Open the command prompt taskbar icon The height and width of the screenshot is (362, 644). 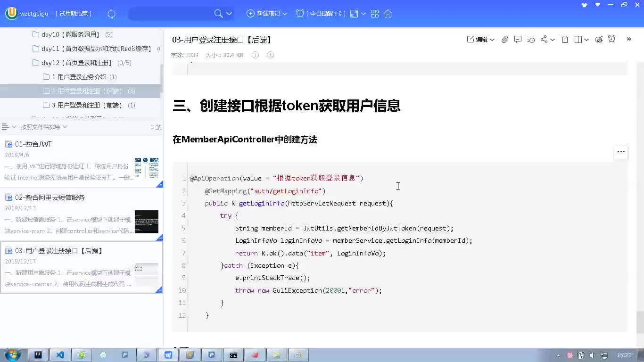click(x=233, y=355)
